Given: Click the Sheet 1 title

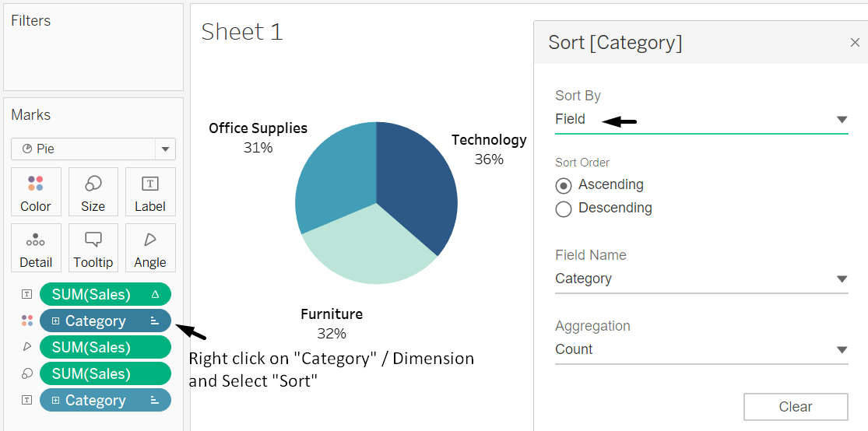Looking at the screenshot, I should pyautogui.click(x=242, y=32).
